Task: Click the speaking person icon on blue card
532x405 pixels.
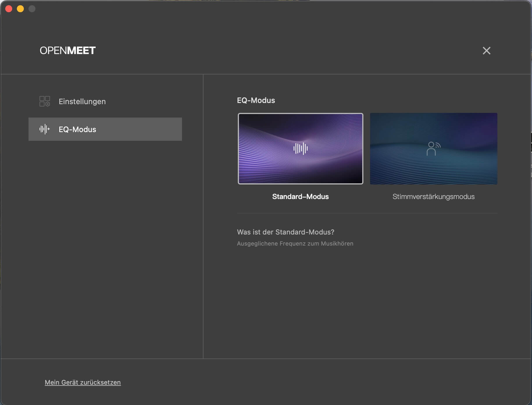Action: [x=433, y=148]
